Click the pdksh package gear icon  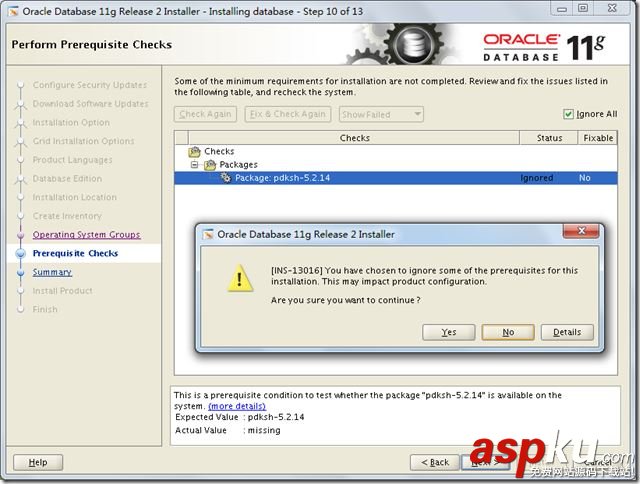(x=226, y=178)
